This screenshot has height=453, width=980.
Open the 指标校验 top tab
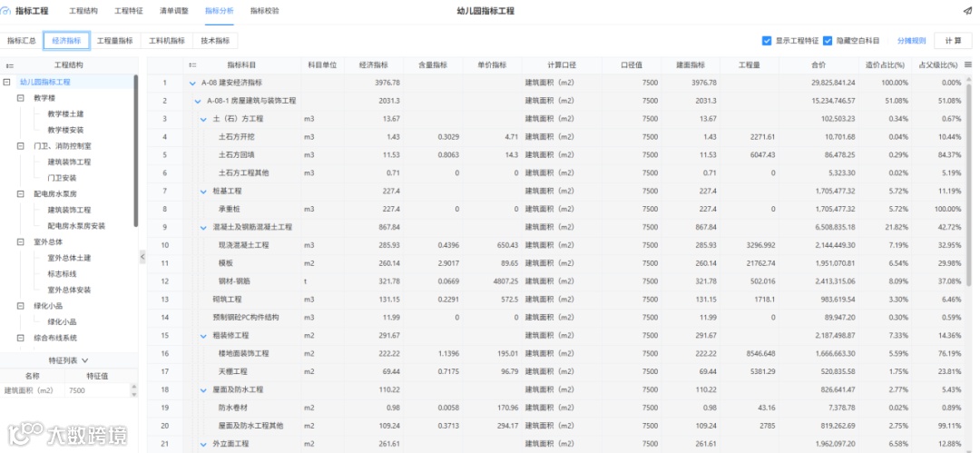(x=265, y=11)
